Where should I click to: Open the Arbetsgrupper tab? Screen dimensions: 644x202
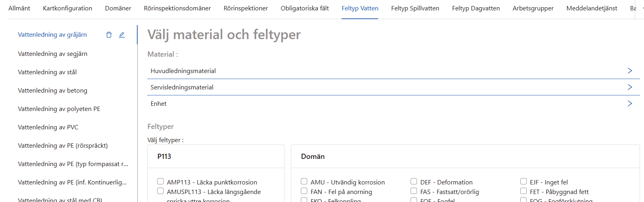[x=533, y=8]
